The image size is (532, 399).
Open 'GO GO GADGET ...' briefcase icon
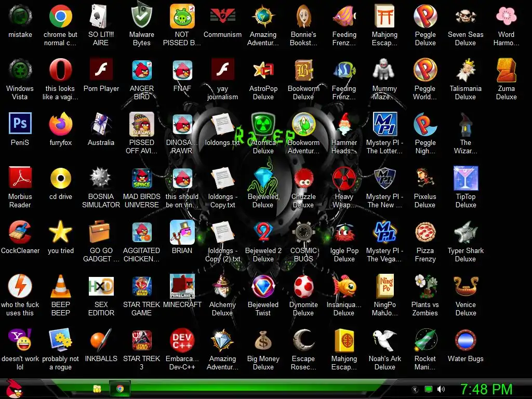coord(101,232)
